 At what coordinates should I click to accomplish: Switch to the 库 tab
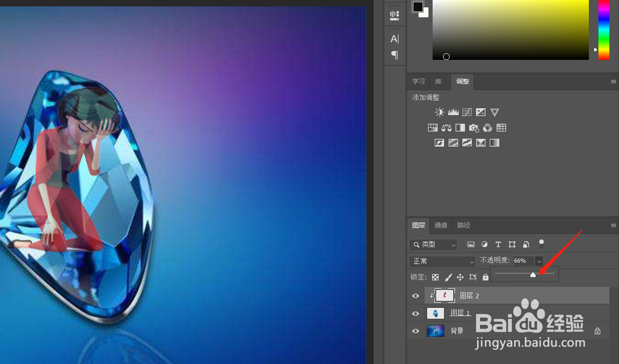[438, 82]
